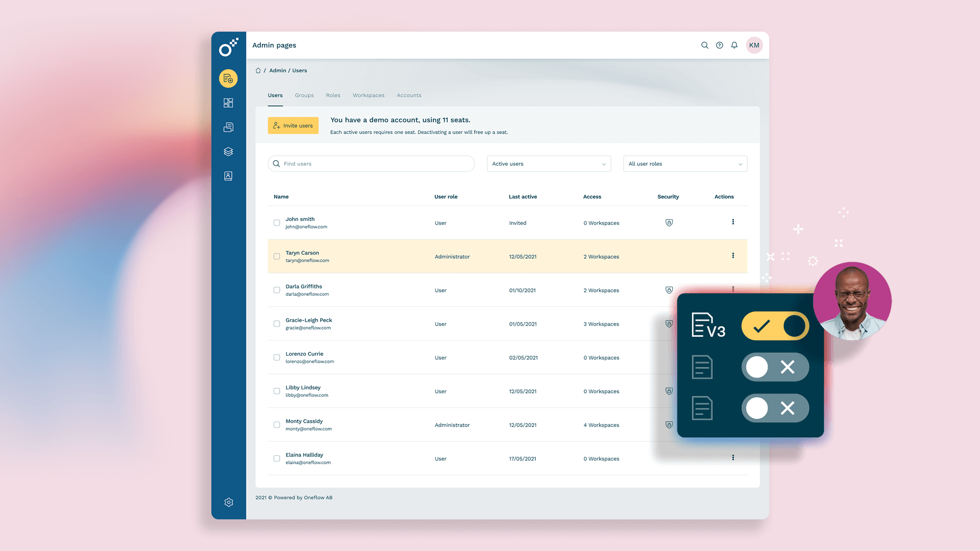This screenshot has width=980, height=551.
Task: Click the notification bell icon
Action: pyautogui.click(x=734, y=45)
